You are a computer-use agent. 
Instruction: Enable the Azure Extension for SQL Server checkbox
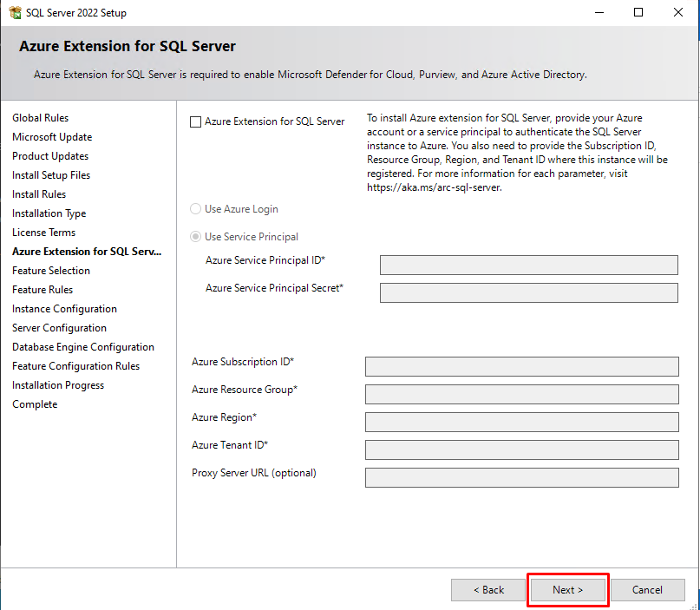click(x=195, y=122)
